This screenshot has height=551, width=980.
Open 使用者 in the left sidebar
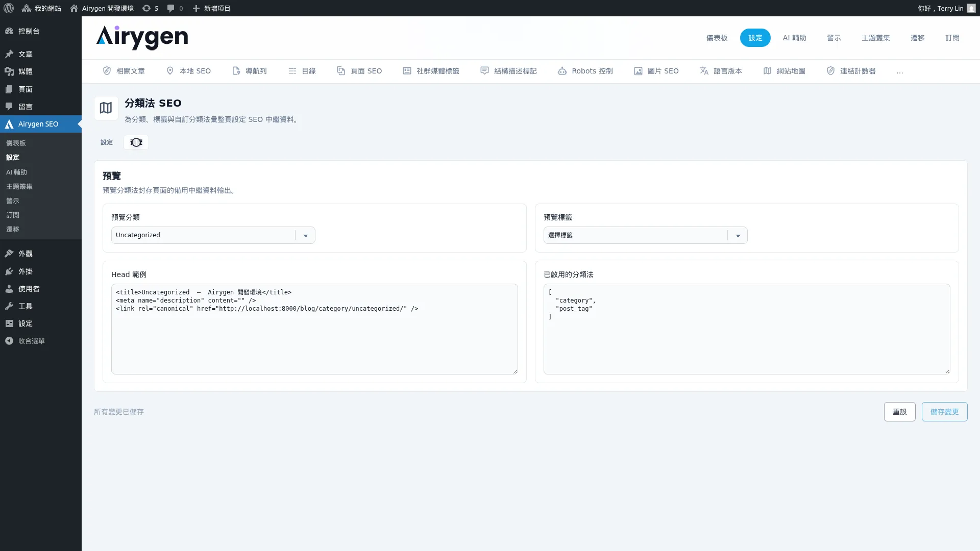41,289
